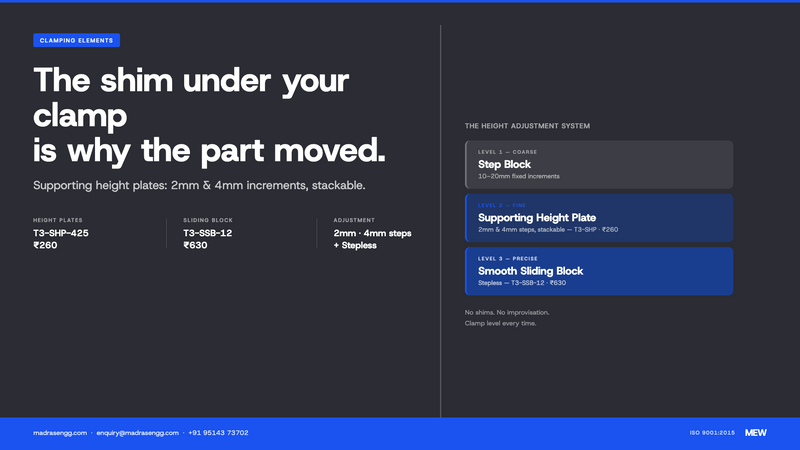This screenshot has width=800, height=450.
Task: Click the T3-SSB-12 sliding block code
Action: point(208,233)
